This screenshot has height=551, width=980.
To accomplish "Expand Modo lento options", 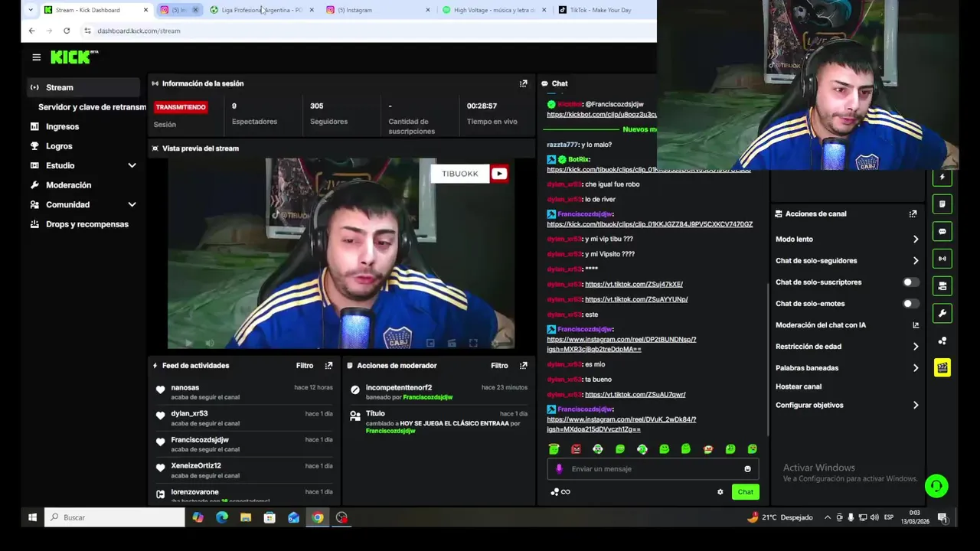I will [916, 240].
